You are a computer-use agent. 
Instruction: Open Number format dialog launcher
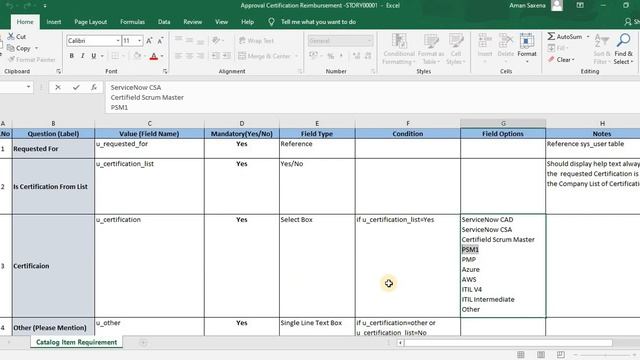(373, 71)
